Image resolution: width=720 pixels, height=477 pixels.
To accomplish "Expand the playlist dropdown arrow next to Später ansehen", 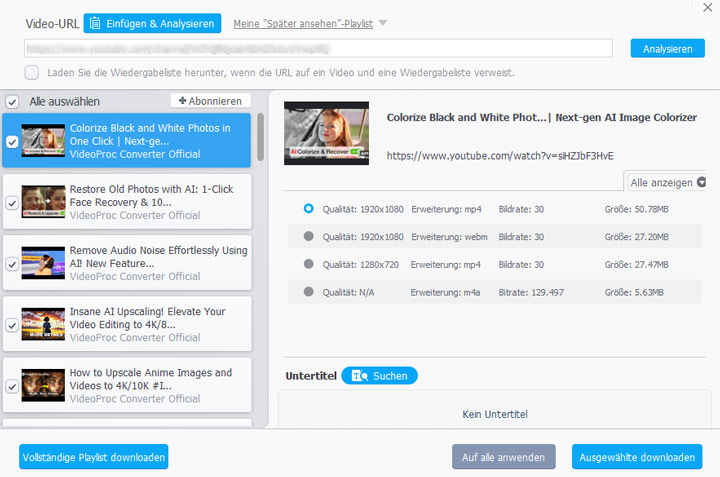I will tap(382, 22).
